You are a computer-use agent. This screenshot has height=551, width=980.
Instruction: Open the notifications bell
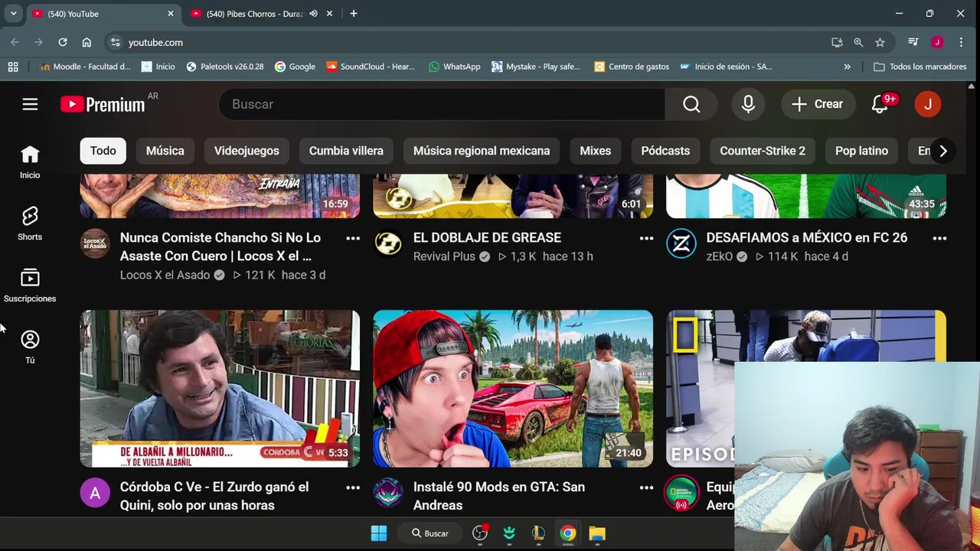coord(880,104)
